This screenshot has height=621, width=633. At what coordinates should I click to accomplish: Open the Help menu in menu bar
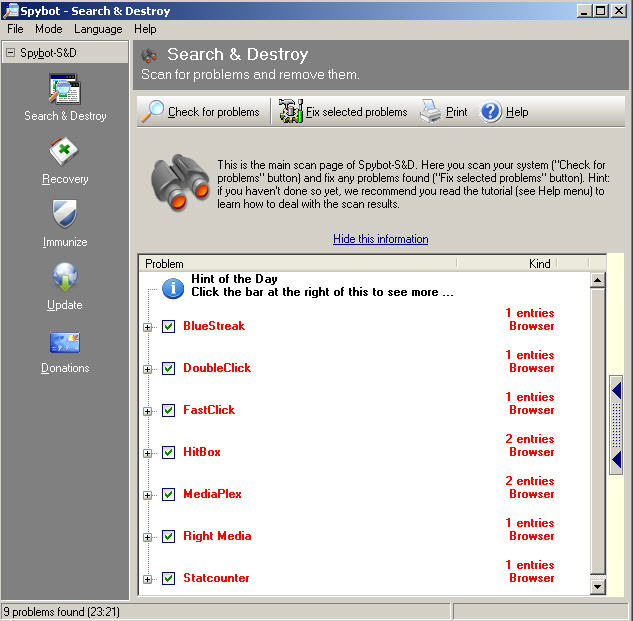tap(145, 29)
